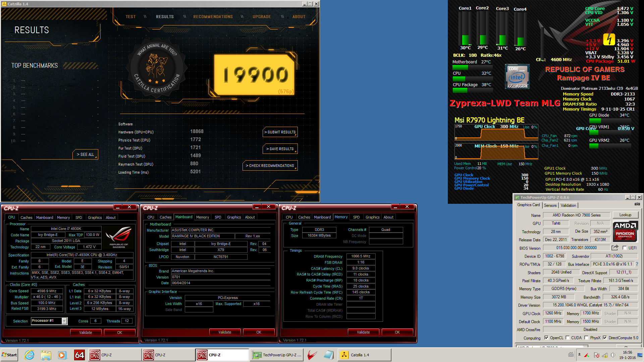
Task: Toggle the OpenCL checkbox
Action: 546,338
